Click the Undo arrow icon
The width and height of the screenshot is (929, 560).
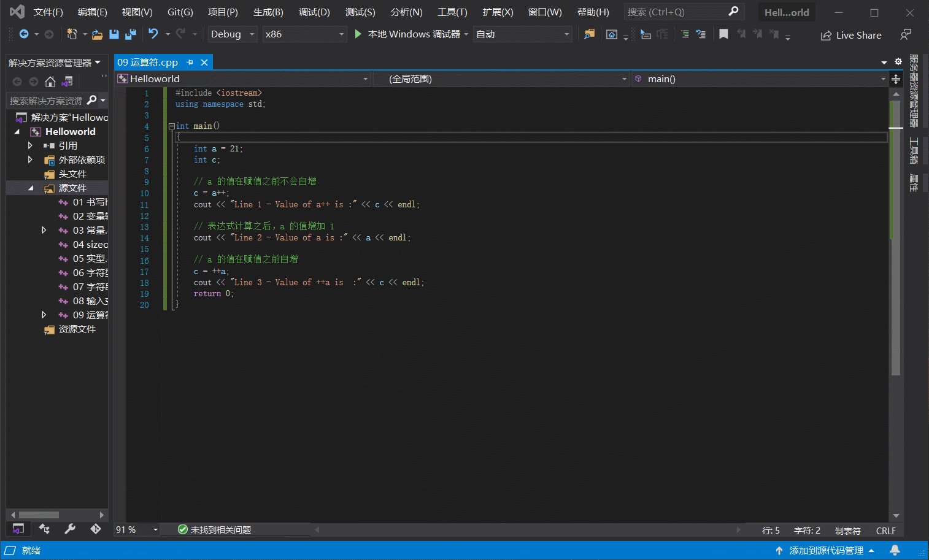point(153,34)
